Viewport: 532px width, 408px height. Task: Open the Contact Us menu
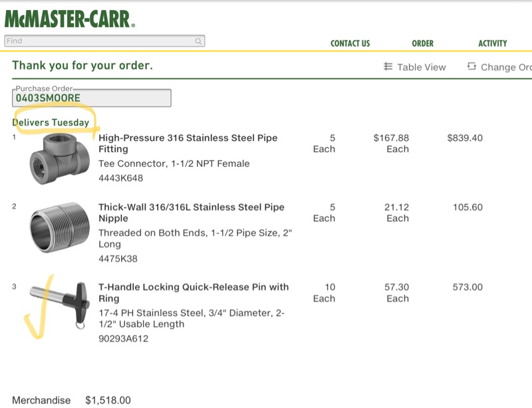coord(350,43)
